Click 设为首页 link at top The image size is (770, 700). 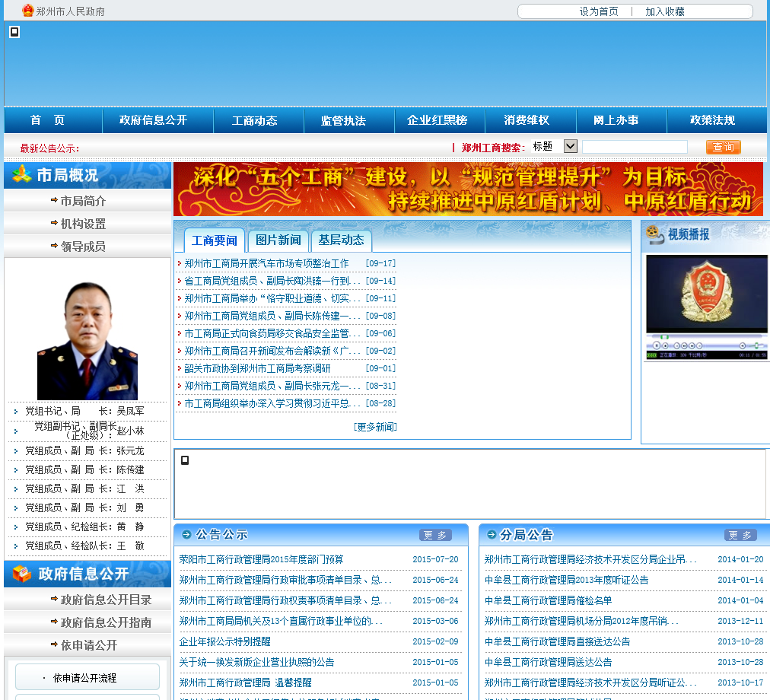599,11
